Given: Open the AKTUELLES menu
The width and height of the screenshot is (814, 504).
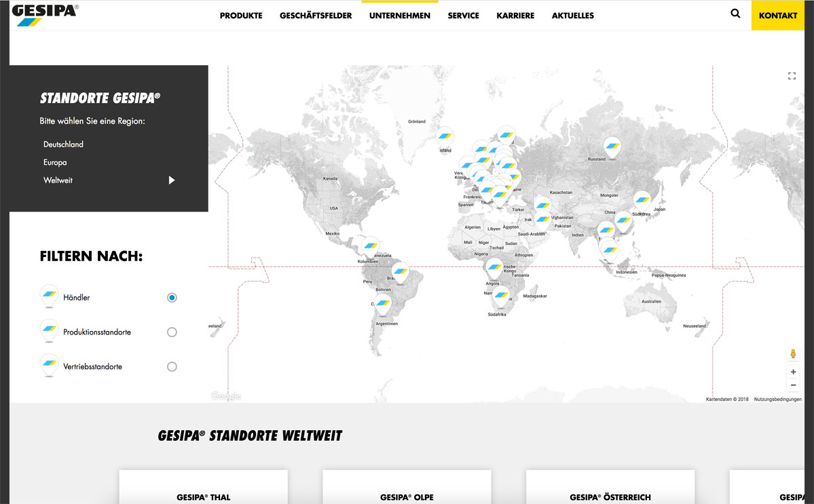Looking at the screenshot, I should [x=572, y=16].
